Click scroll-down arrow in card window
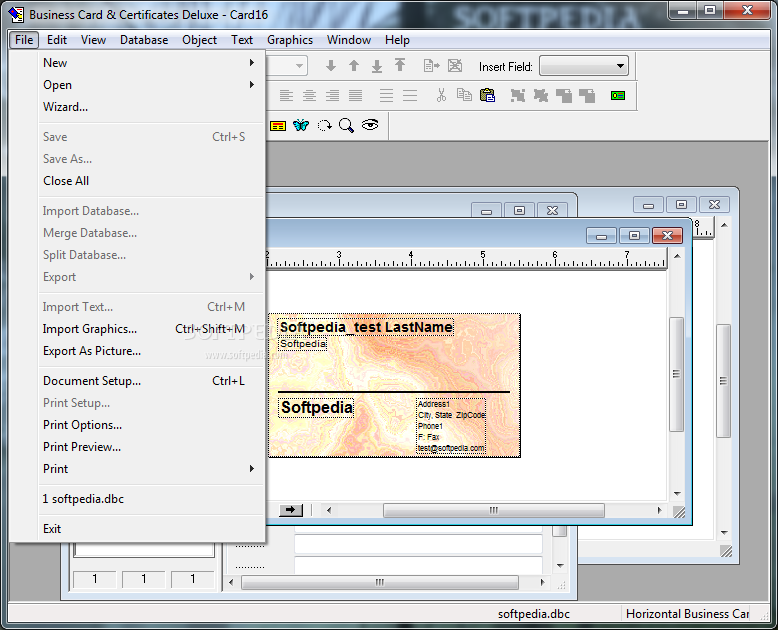 [x=677, y=494]
